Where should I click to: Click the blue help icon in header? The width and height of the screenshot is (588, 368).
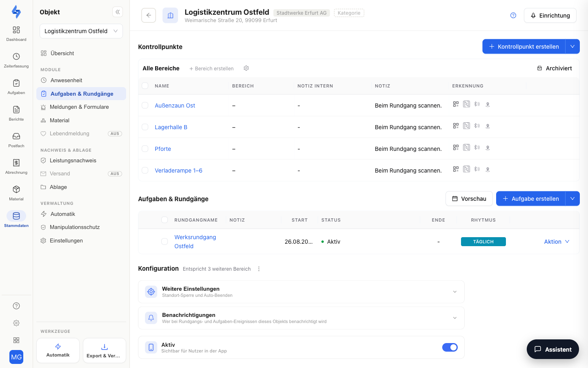point(513,16)
